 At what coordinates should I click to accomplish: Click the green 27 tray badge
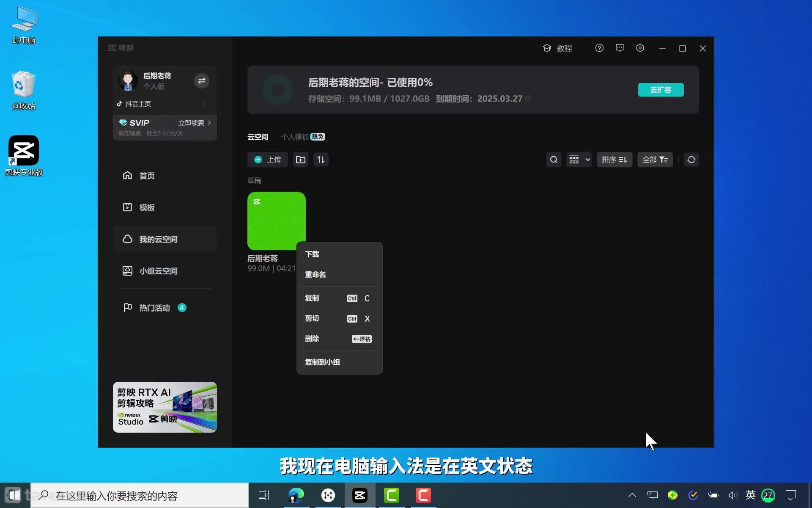(x=768, y=495)
